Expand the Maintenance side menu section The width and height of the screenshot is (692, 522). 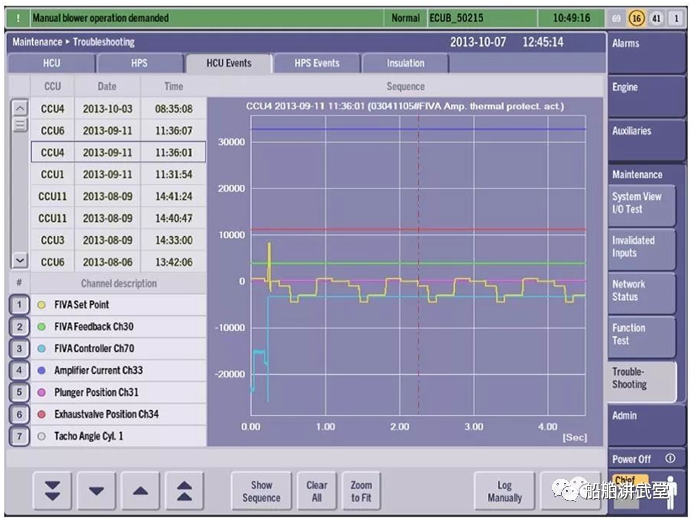point(637,174)
